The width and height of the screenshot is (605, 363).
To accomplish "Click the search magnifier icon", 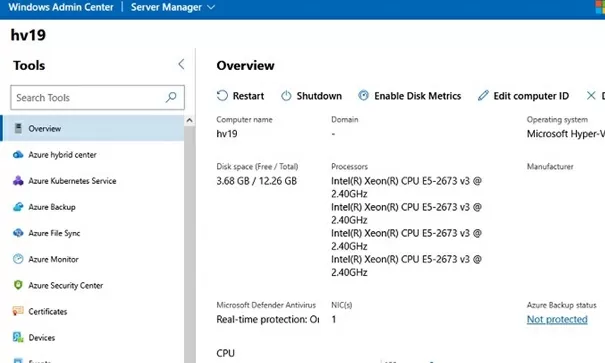I will pyautogui.click(x=171, y=97).
